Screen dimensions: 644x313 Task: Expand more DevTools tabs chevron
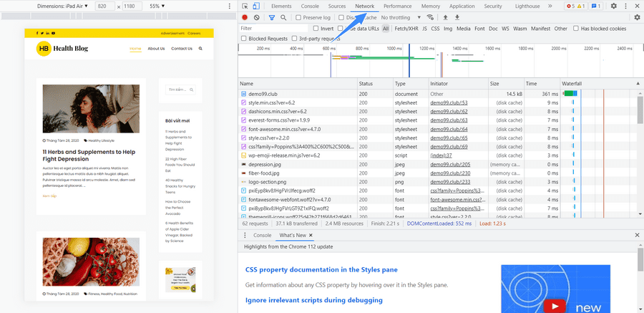[550, 6]
